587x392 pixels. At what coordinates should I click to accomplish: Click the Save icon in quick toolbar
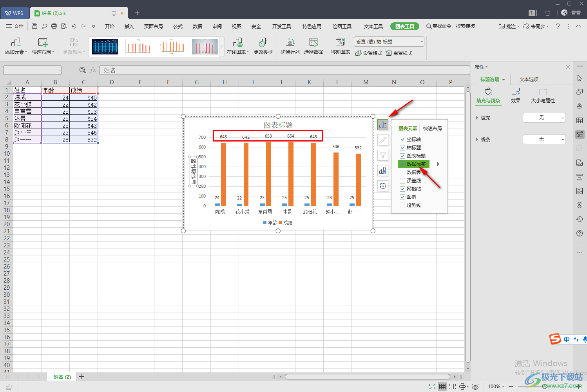(x=34, y=26)
